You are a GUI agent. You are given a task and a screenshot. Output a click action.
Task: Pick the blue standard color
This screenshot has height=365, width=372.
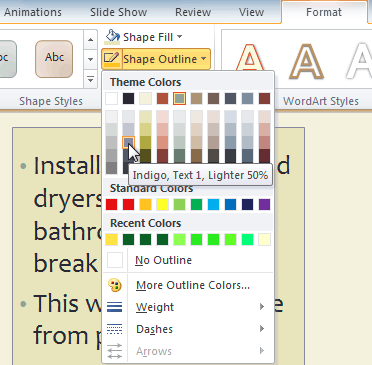click(231, 205)
